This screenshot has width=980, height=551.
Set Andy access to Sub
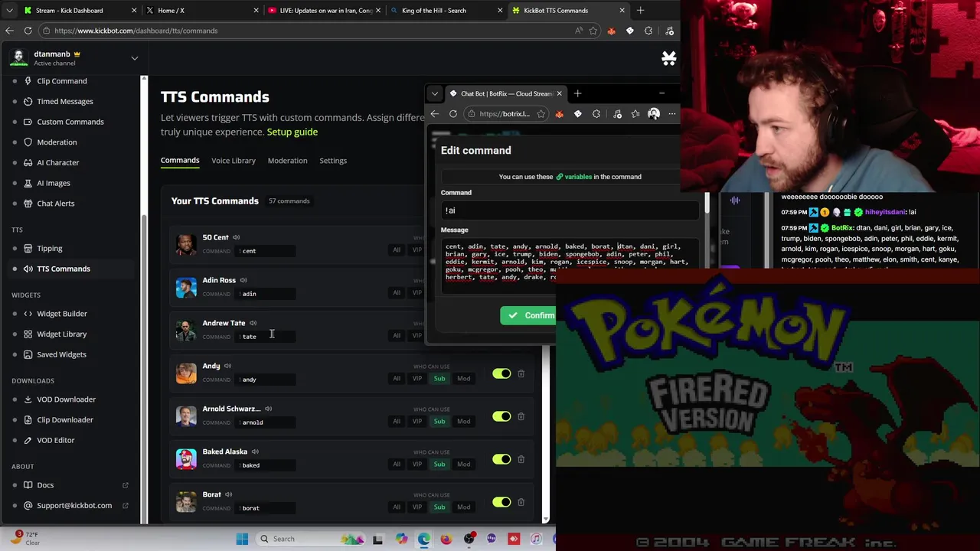tap(439, 378)
